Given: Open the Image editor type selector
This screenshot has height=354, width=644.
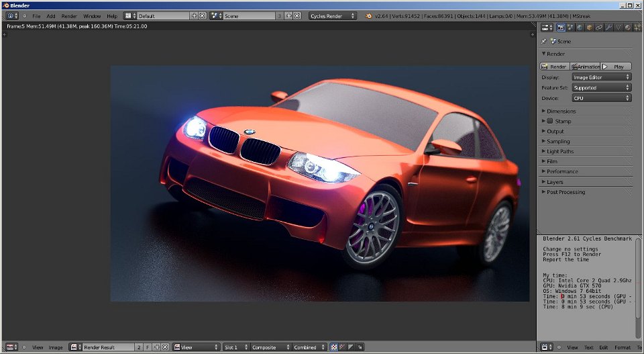Looking at the screenshot, I should coord(11,347).
